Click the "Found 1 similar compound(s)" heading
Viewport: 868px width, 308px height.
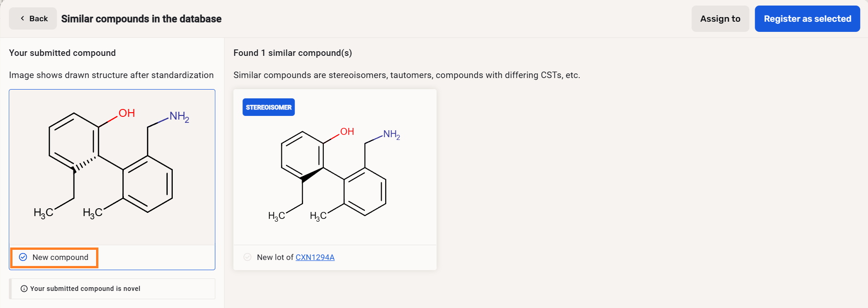point(292,53)
